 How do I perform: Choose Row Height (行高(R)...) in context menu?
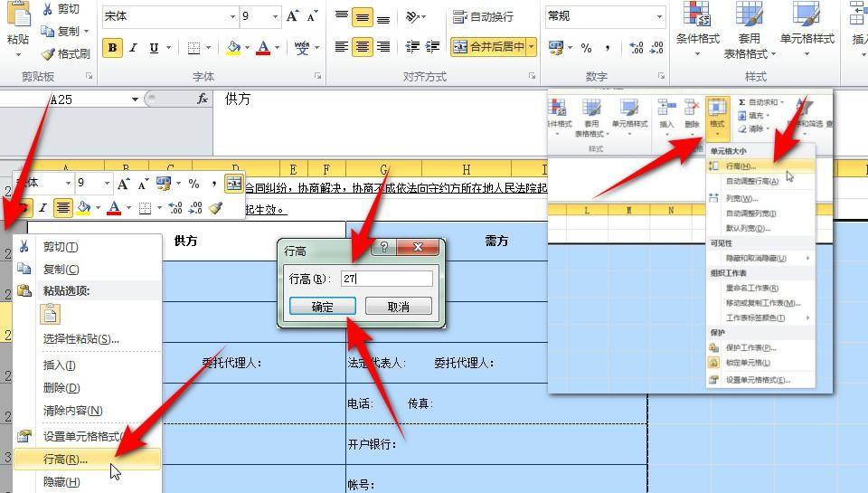(87, 460)
